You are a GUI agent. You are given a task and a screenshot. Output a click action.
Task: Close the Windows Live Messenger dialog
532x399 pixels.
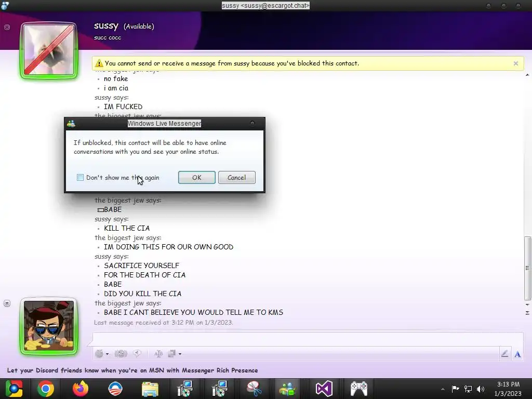pos(252,123)
